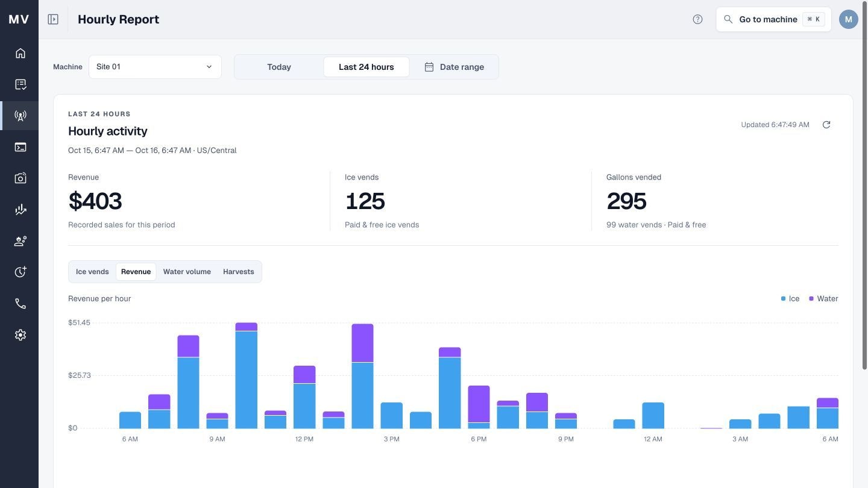Click the Updated 6:47:49 AM timestamp
This screenshot has height=488, width=868.
(x=775, y=125)
